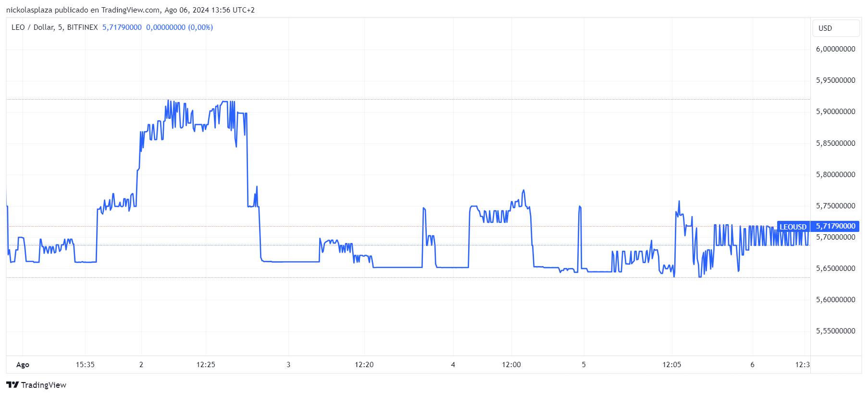Click the 0,00000000 (0,00%) change value

(x=179, y=27)
